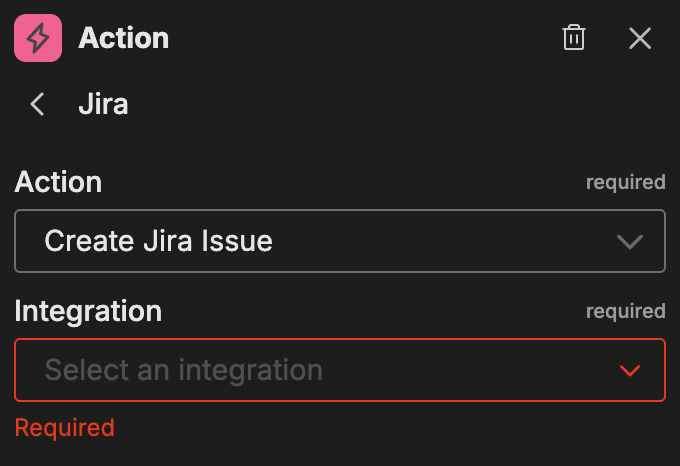Click the Jira breadcrumb heading

(x=103, y=104)
